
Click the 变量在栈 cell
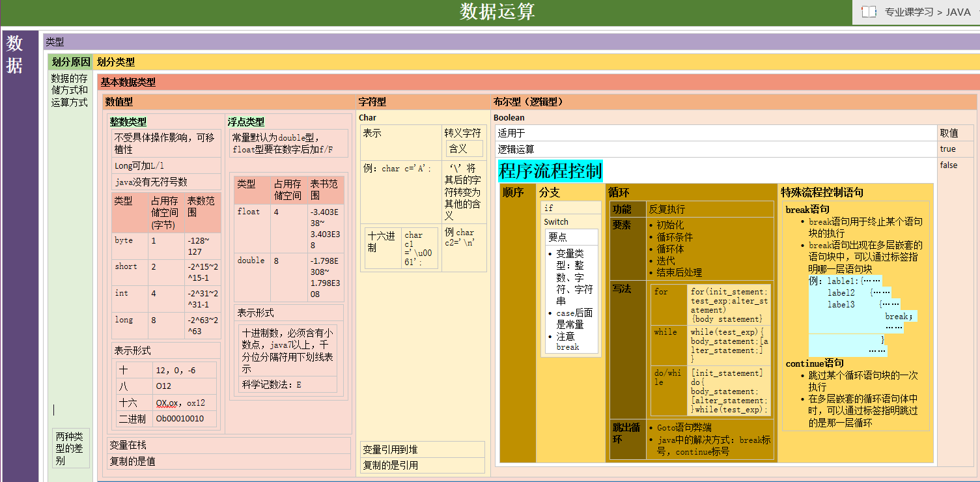230,445
